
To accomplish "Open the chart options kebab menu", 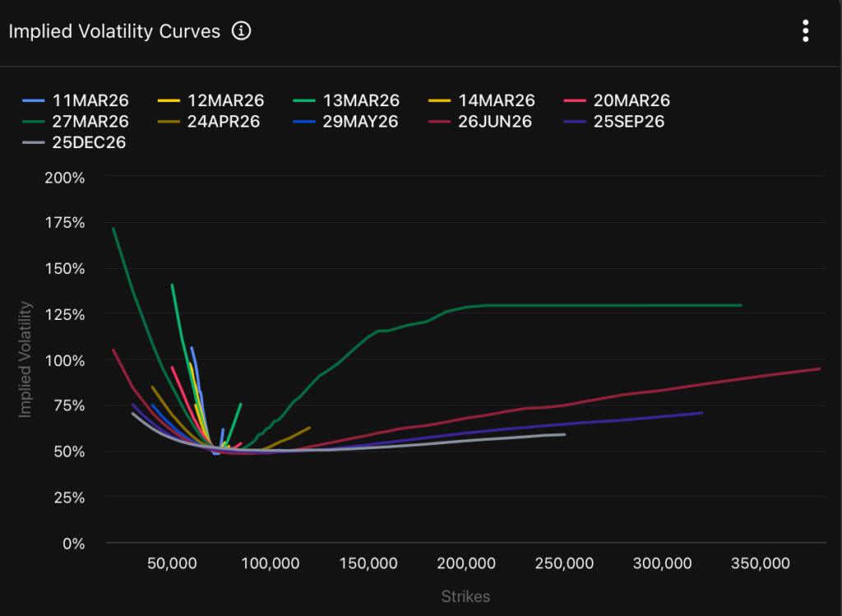I will tap(805, 30).
